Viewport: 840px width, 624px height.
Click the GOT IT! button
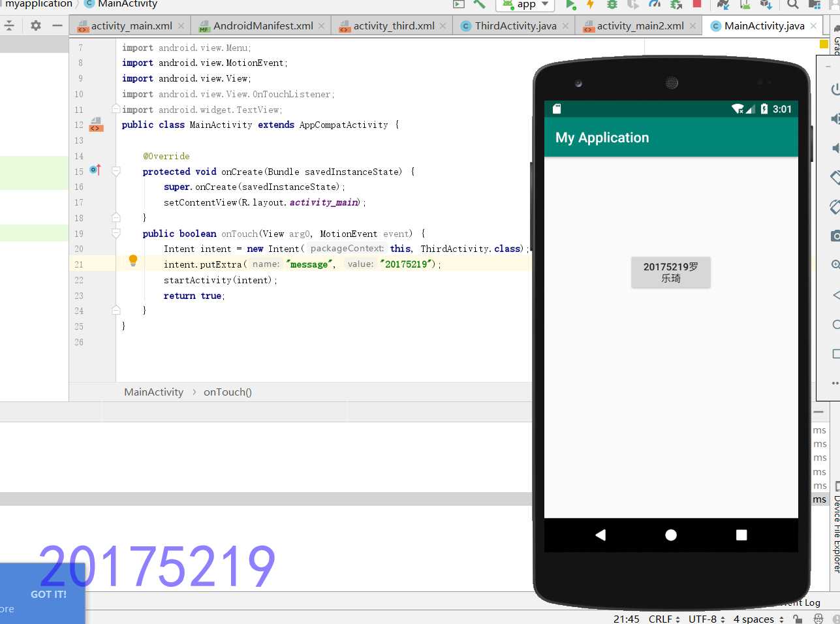(48, 595)
